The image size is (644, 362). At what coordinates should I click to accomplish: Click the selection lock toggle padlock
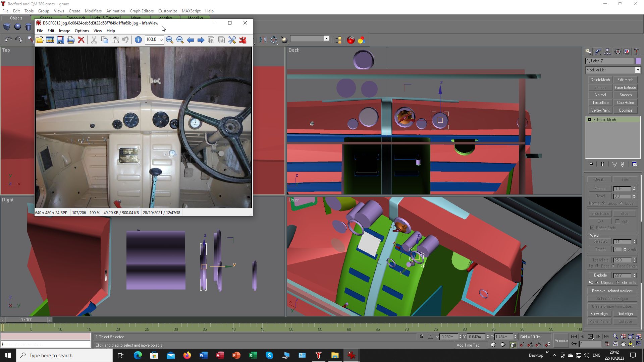pyautogui.click(x=421, y=337)
